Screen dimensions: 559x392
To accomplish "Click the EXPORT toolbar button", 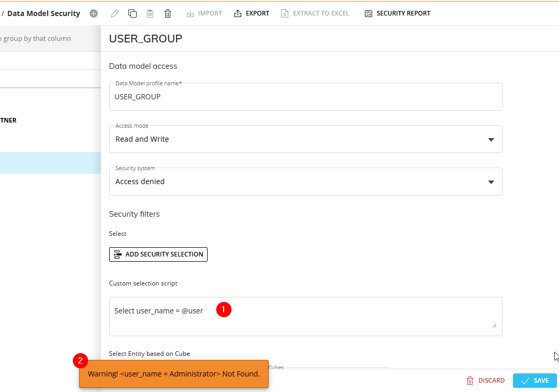I will click(252, 13).
